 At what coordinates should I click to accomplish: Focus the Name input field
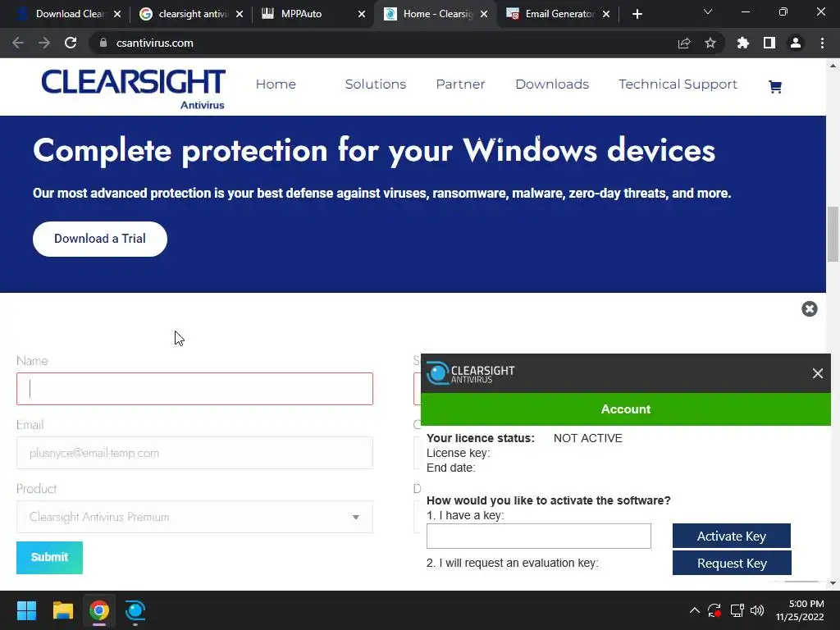(x=194, y=389)
